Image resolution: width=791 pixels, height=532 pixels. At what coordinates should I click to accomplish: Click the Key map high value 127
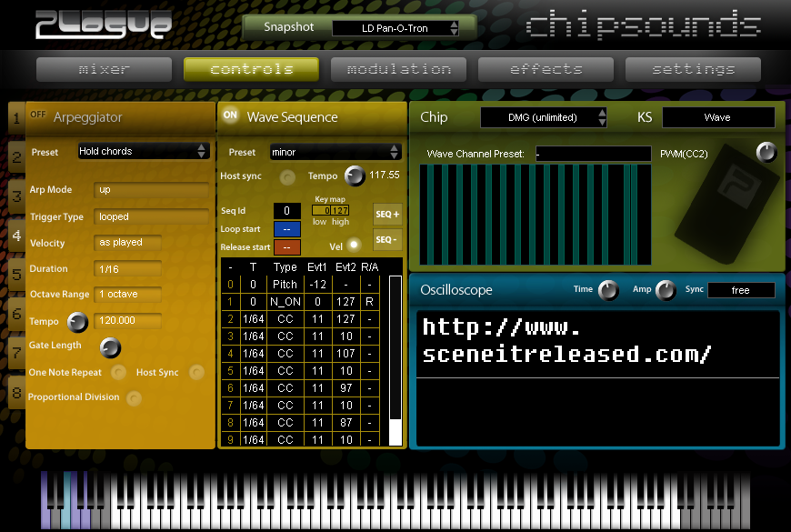340,210
